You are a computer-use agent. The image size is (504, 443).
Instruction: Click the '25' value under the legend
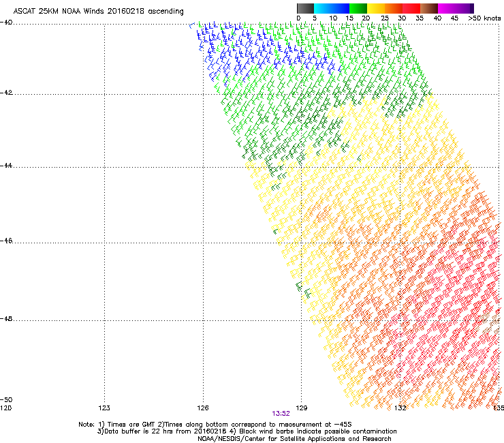(385, 18)
